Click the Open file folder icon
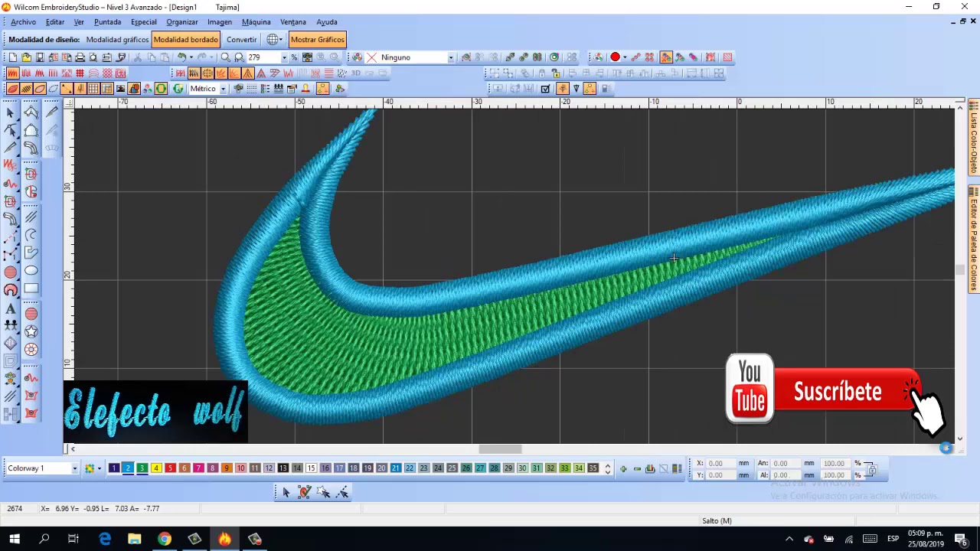The image size is (980, 551). (x=26, y=57)
